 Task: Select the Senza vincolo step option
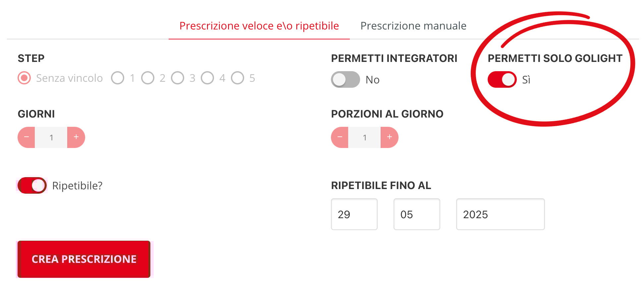[24, 78]
